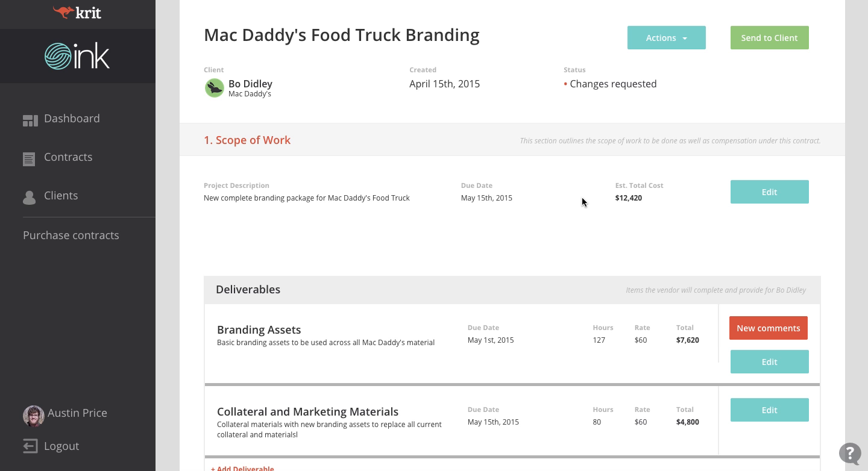Edit the Scope of Work description
The width and height of the screenshot is (868, 471).
[769, 192]
